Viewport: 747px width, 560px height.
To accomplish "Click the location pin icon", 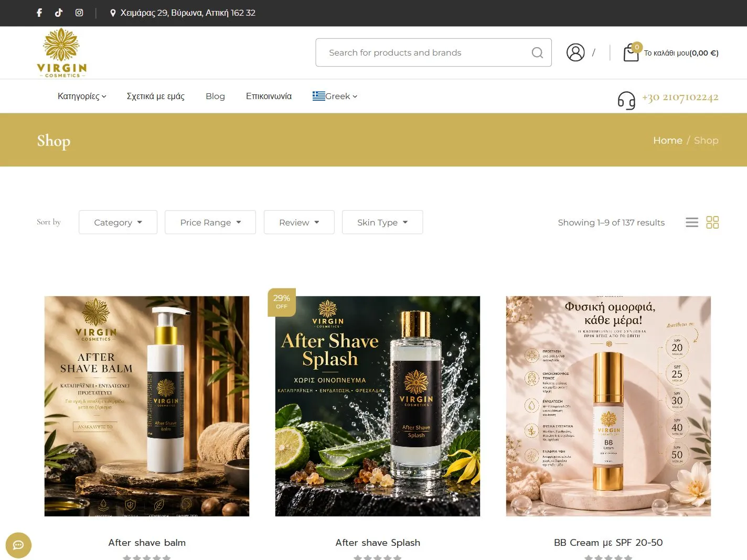I will [x=113, y=13].
